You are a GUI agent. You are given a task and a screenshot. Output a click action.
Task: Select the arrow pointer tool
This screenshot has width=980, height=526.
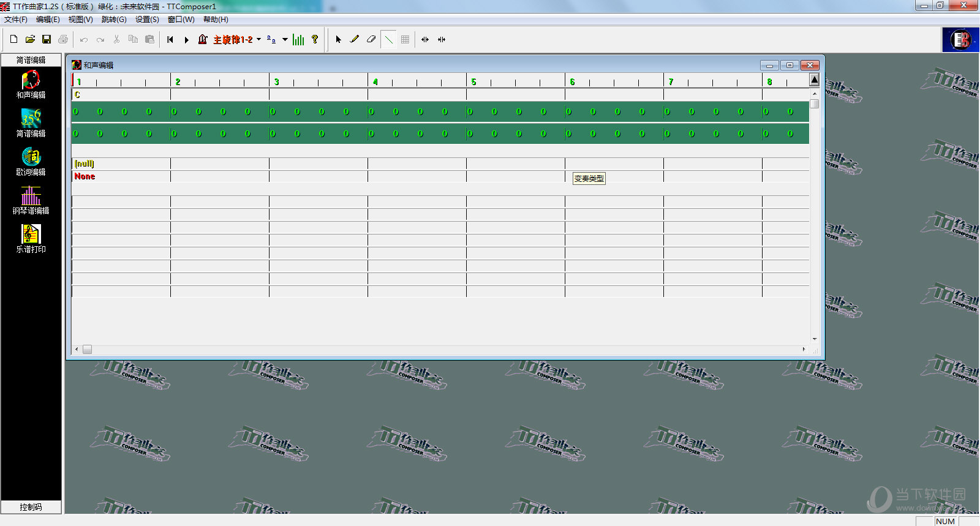click(338, 39)
